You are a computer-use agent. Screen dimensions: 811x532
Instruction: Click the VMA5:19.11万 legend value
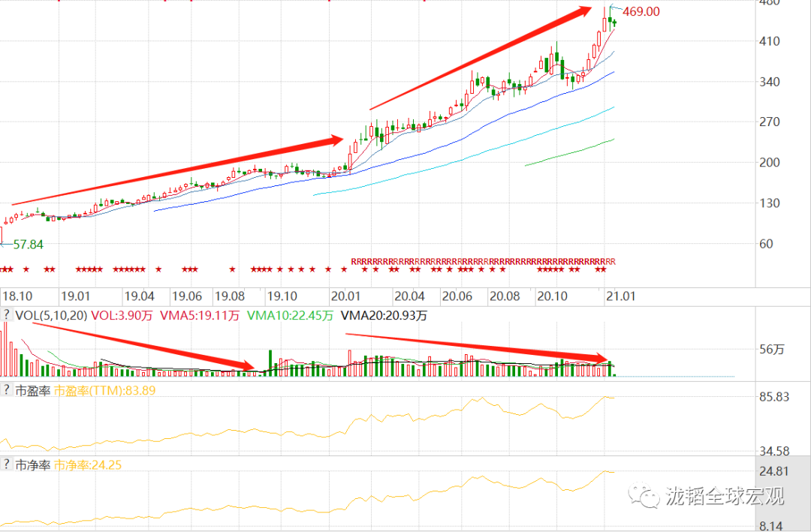point(200,315)
